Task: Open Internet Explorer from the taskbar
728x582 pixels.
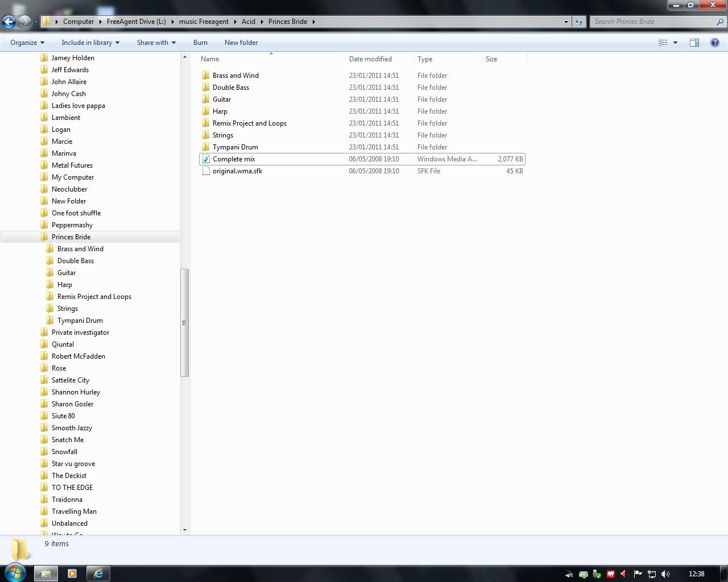Action: (x=98, y=573)
